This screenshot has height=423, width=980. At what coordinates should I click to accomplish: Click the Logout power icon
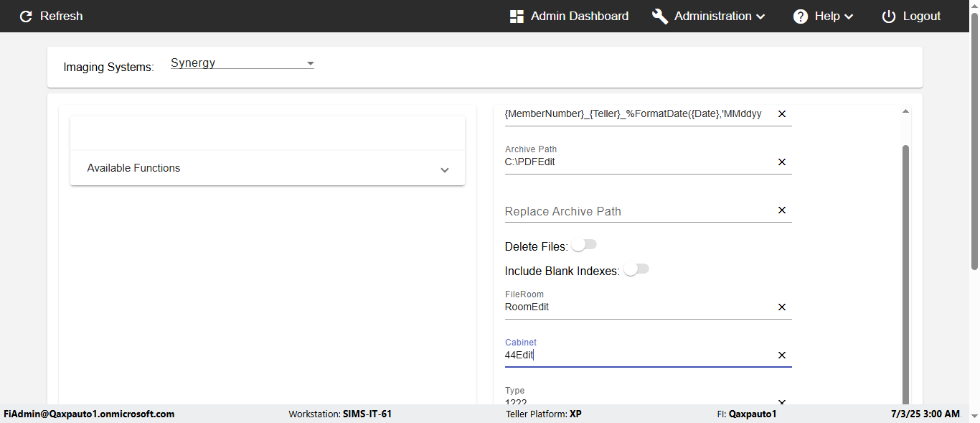[889, 17]
